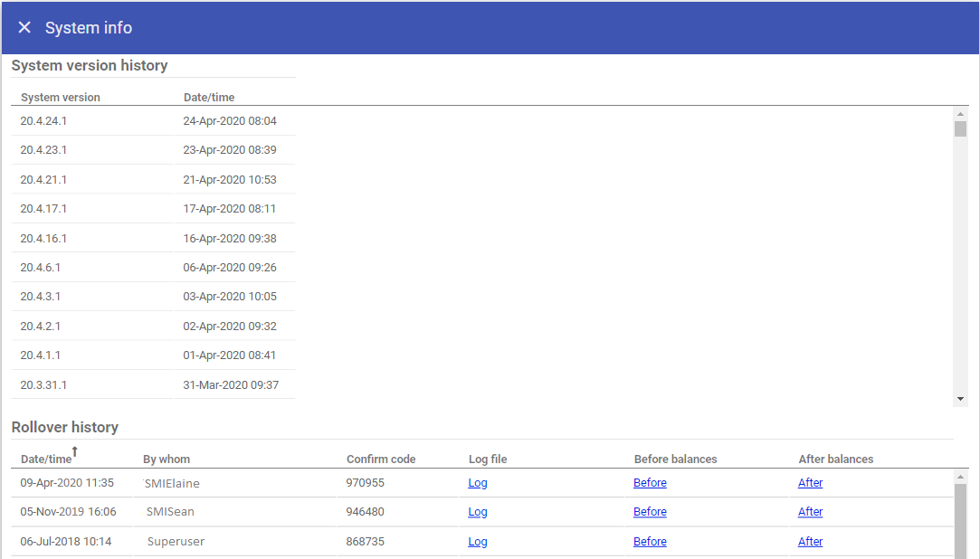Click the version history scrollbar thumb
Viewport: 980px width, 559px height.
[960, 128]
